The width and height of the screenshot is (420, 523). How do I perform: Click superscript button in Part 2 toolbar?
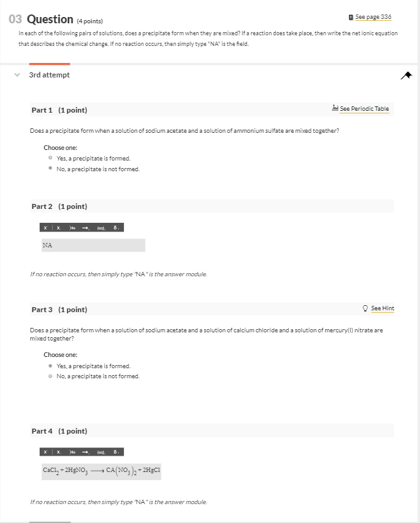tap(45, 228)
